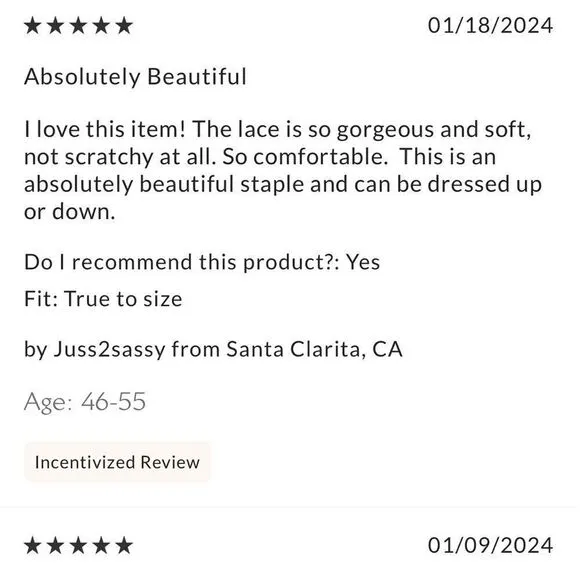Click the 01/18/2024 review date
Viewport: 580px width, 580px height.
[490, 26]
